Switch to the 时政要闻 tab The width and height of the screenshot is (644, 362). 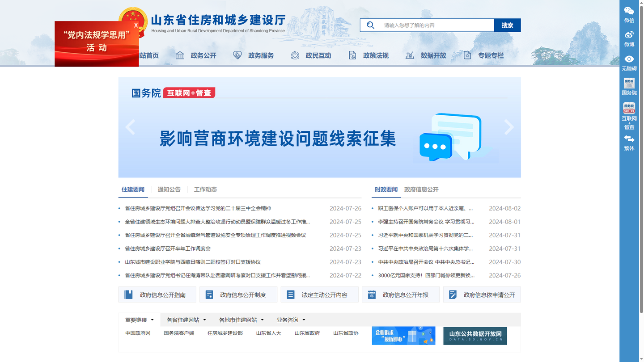[386, 189]
